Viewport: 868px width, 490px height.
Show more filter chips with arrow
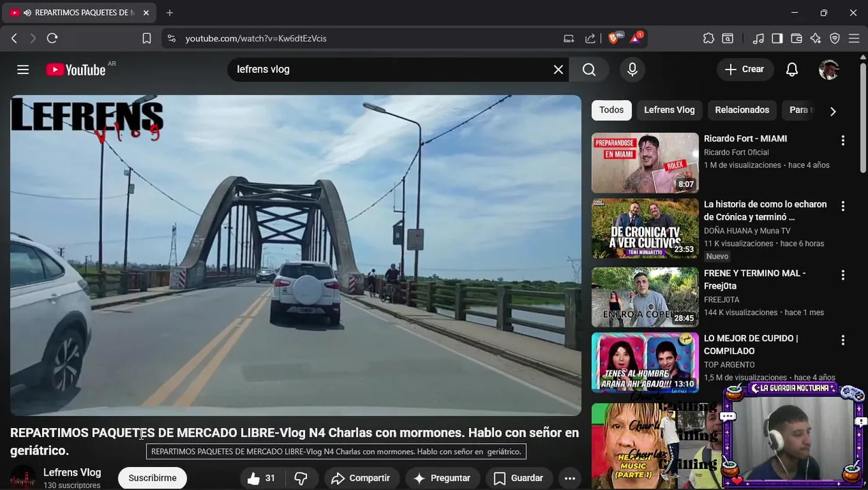833,111
